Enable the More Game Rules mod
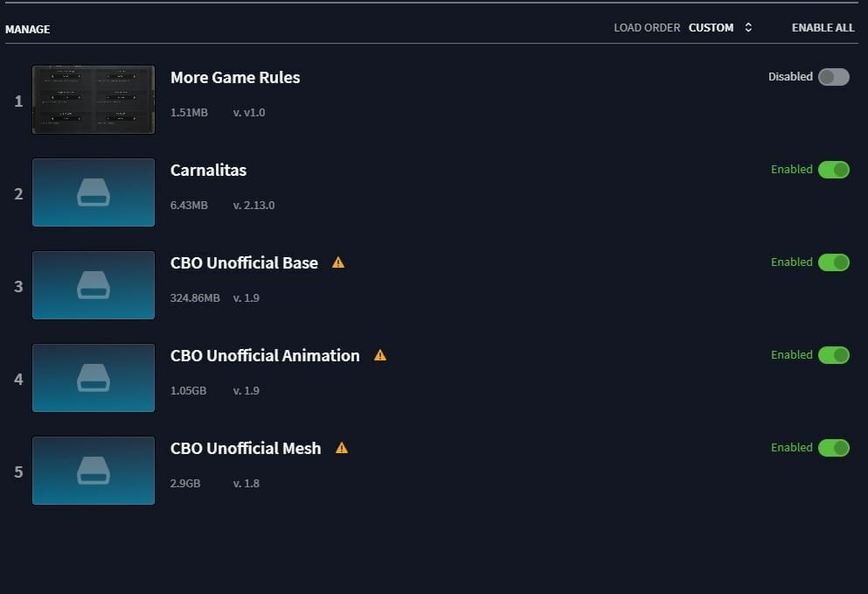The image size is (868, 594). pyautogui.click(x=833, y=77)
